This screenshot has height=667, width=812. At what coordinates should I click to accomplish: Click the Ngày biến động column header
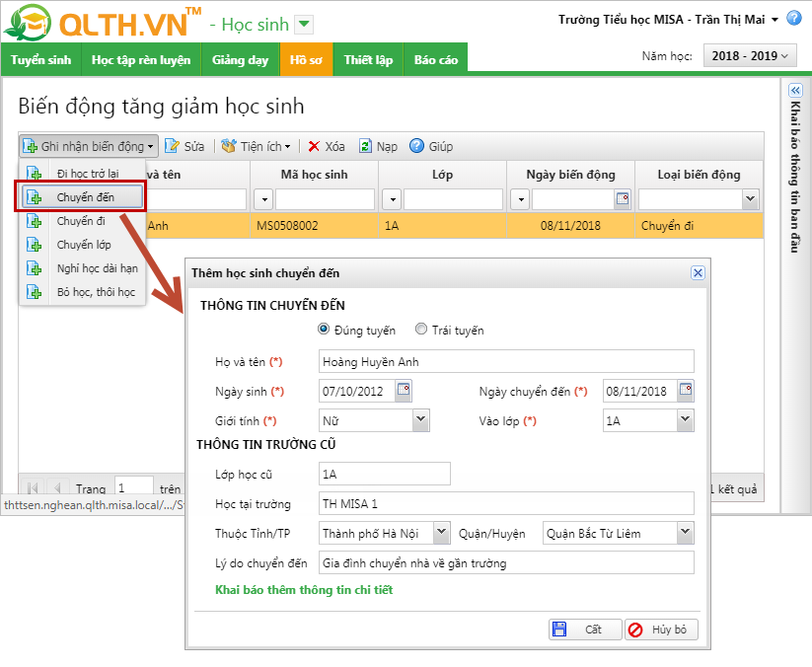(x=570, y=175)
